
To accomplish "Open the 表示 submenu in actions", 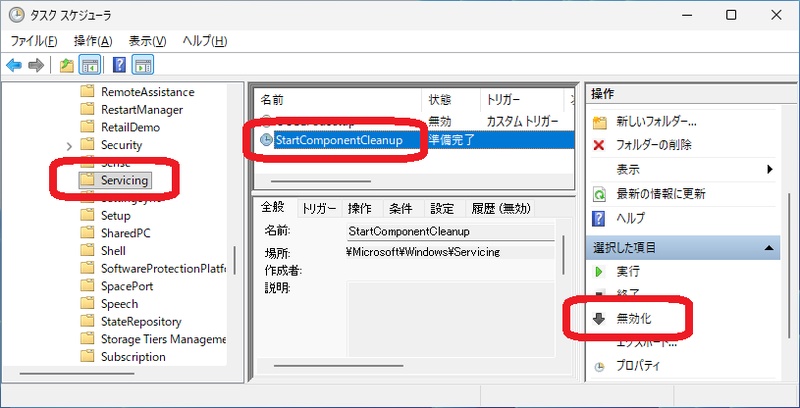I will click(x=683, y=169).
